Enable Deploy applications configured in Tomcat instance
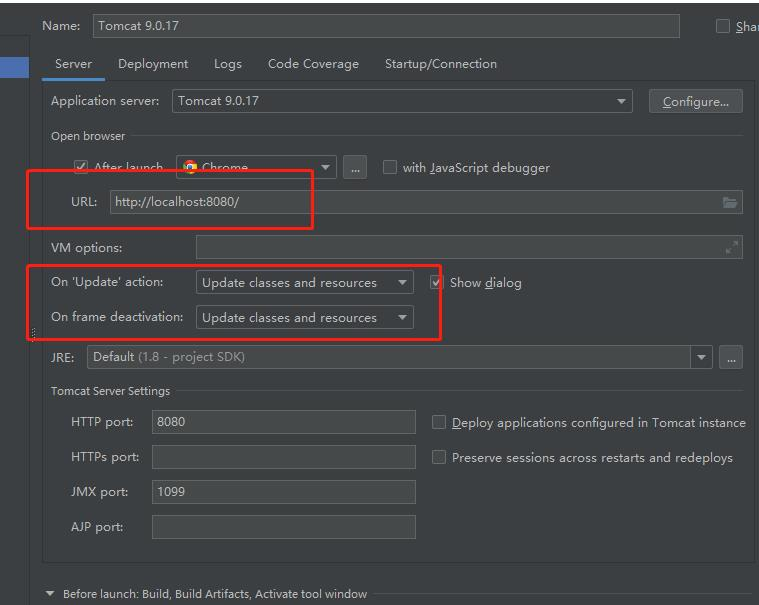Screen dimensions: 759x605 click(439, 422)
